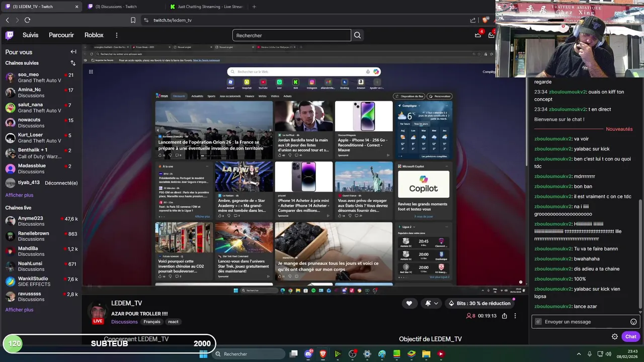Open Task View on the taskbar
The image size is (644, 362).
click(x=294, y=354)
